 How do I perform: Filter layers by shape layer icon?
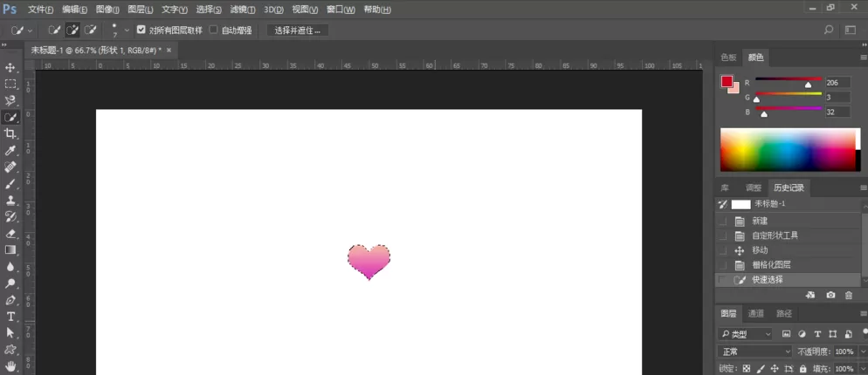pos(833,334)
